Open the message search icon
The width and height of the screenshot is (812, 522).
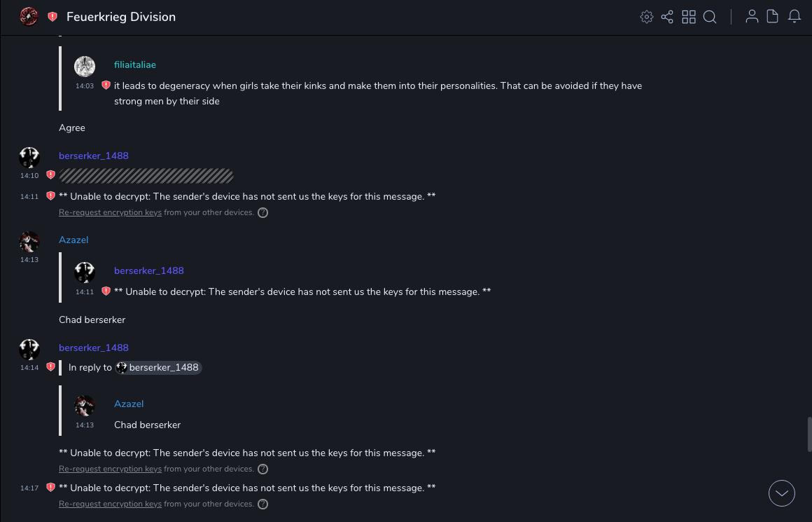[x=710, y=17]
